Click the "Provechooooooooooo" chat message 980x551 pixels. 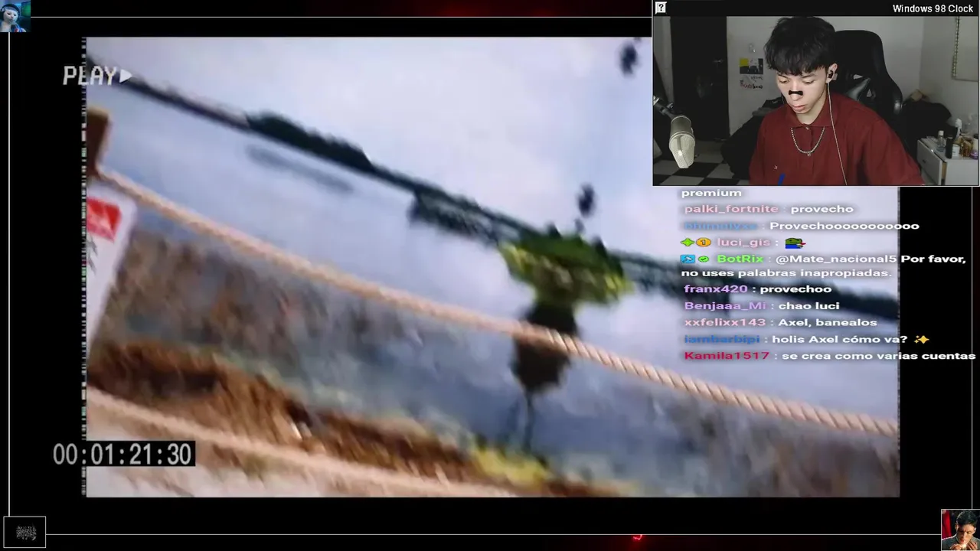point(844,226)
